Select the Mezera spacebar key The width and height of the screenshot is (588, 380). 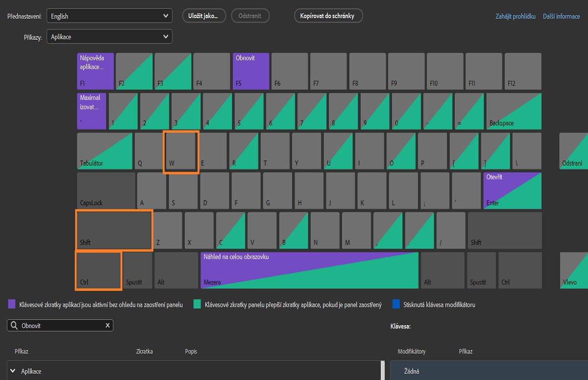(x=309, y=270)
